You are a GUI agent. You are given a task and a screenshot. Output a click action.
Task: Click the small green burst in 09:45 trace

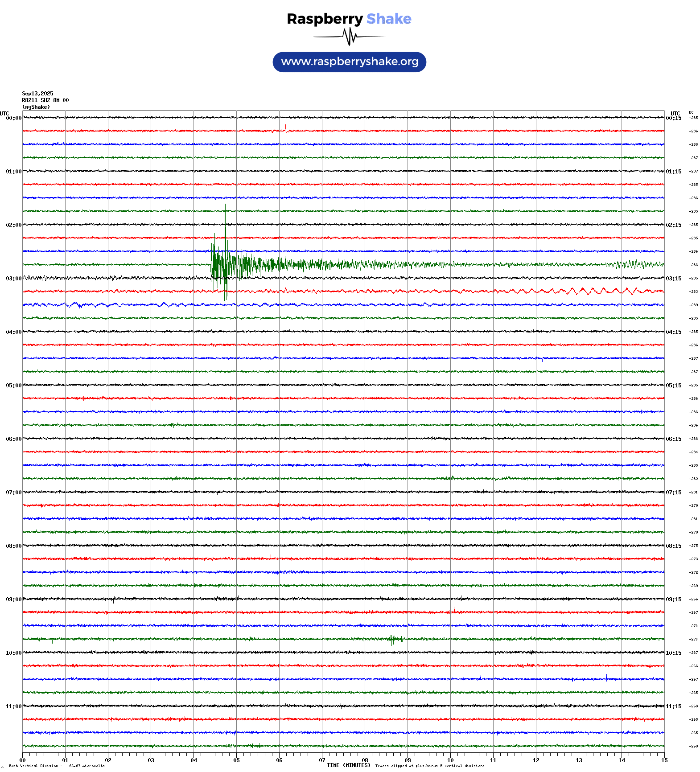click(x=393, y=639)
